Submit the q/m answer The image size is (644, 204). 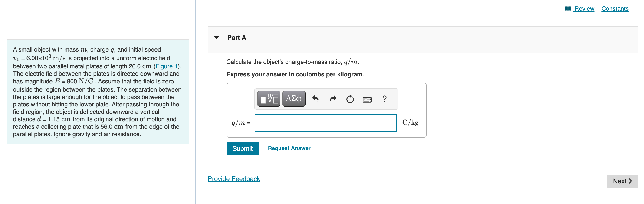[x=242, y=148]
